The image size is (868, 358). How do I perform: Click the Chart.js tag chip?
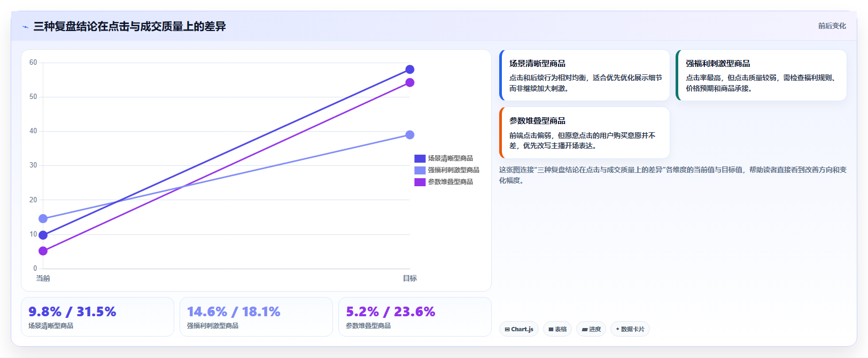click(518, 329)
